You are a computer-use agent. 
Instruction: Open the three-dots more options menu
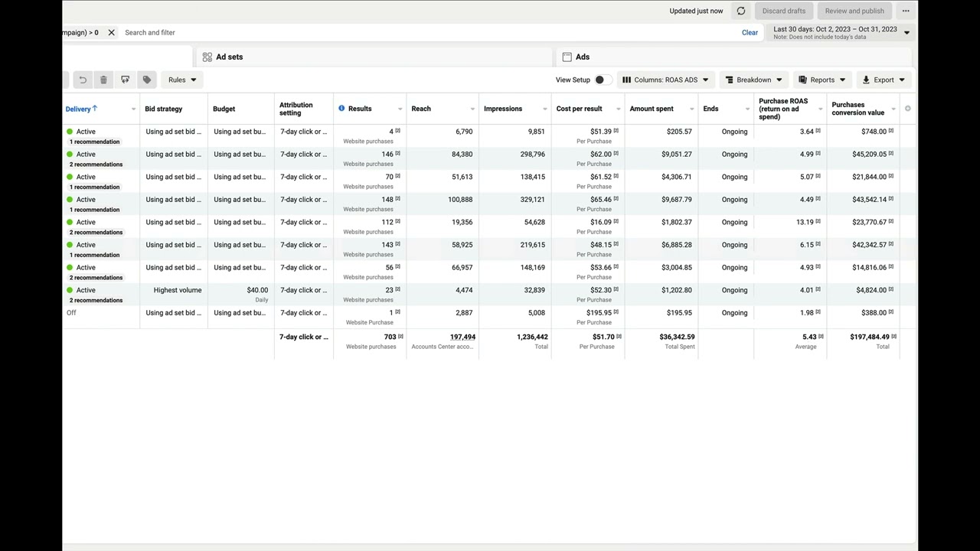(x=906, y=11)
